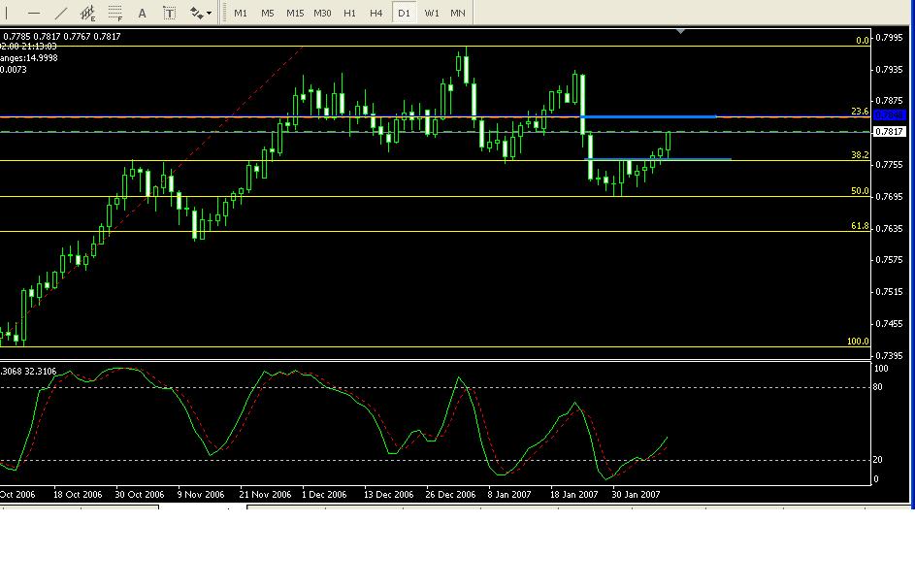
Task: Toggle the H4 timeframe button
Action: (376, 14)
